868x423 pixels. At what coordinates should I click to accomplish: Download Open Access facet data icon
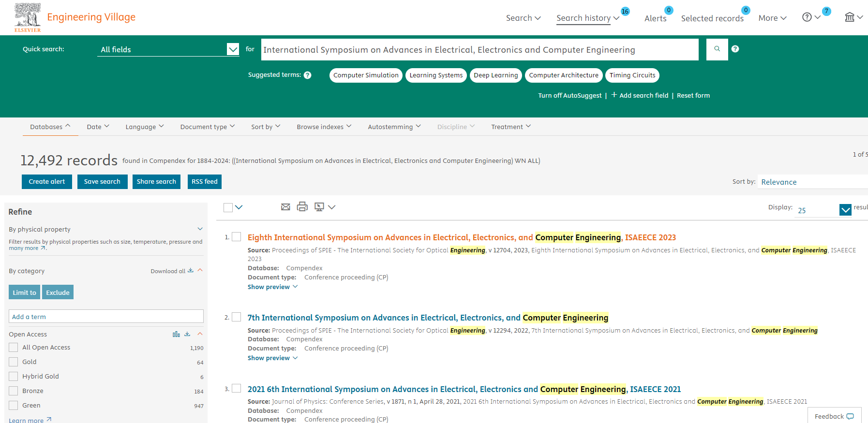coord(187,334)
